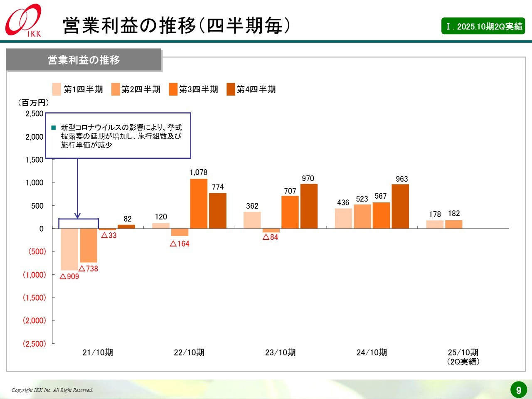Viewport: 532px width, 399px height.
Task: Click the 第1四半期 legend label
Action: [x=83, y=89]
